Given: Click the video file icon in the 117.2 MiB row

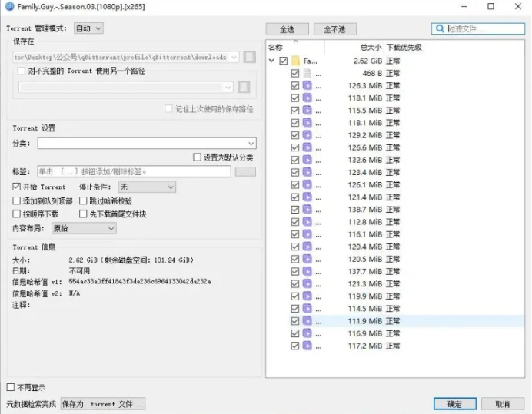Looking at the screenshot, I should (307, 346).
